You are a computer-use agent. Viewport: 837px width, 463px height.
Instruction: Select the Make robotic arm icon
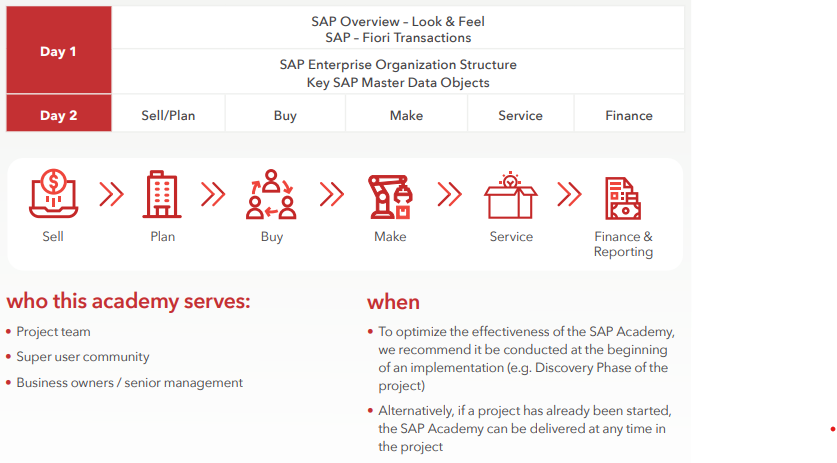pyautogui.click(x=390, y=195)
